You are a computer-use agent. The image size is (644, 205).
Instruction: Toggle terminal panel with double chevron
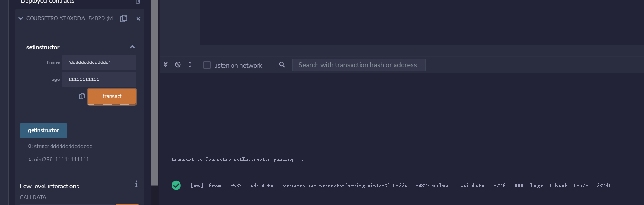coord(166,65)
